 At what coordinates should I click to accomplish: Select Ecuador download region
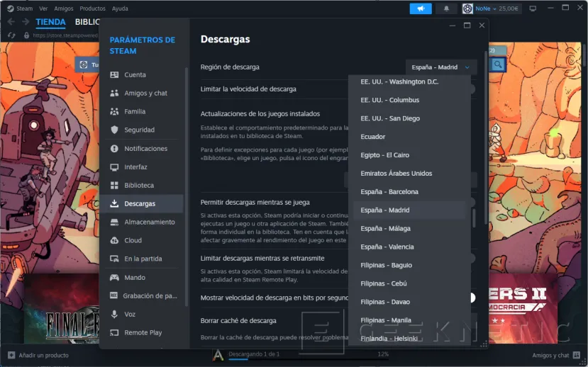tap(409, 137)
